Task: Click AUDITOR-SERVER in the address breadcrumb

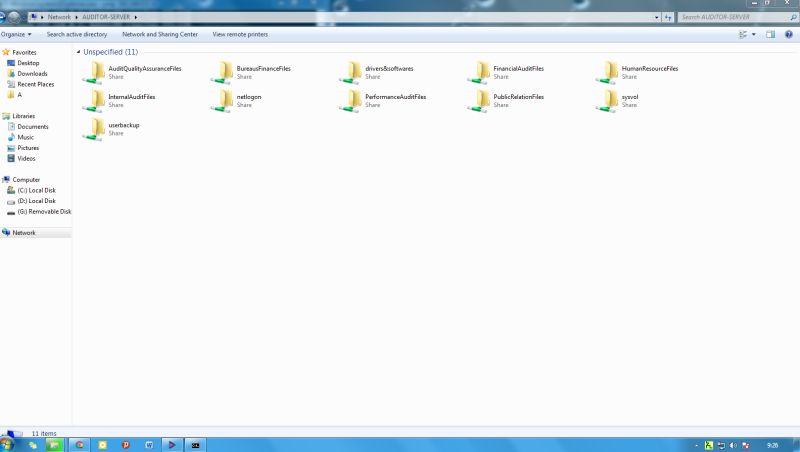Action: pos(106,17)
